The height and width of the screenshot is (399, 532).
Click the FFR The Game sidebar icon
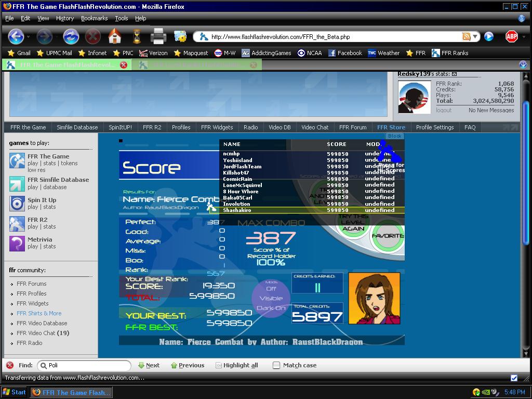click(x=17, y=161)
